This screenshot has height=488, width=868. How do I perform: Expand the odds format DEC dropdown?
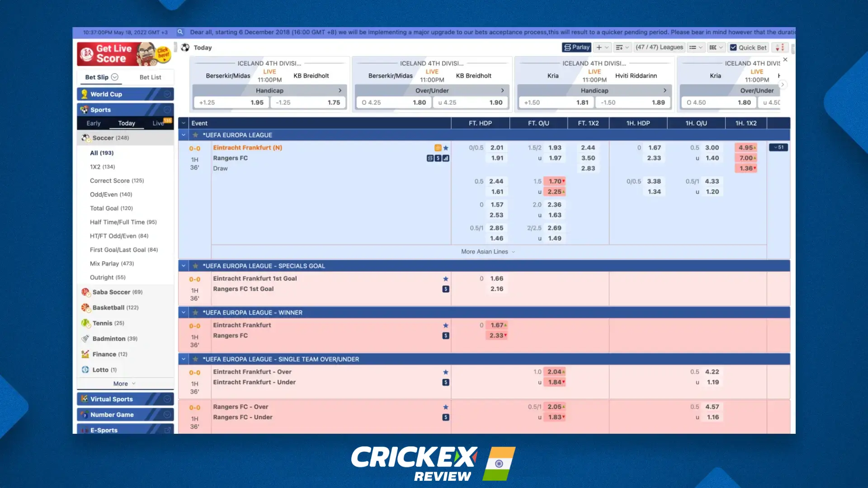716,47
